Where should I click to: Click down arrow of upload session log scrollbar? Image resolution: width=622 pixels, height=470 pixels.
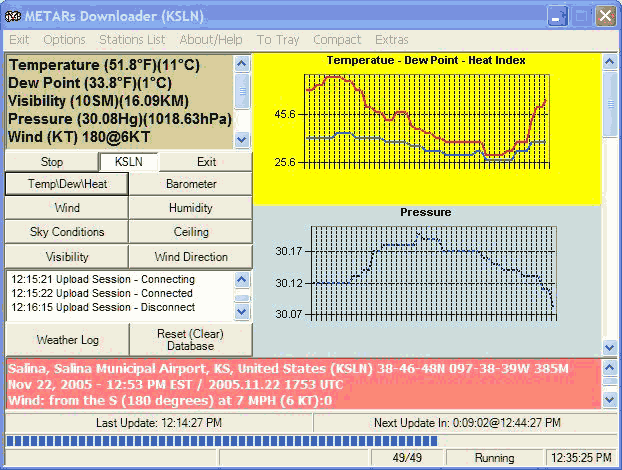(x=242, y=312)
